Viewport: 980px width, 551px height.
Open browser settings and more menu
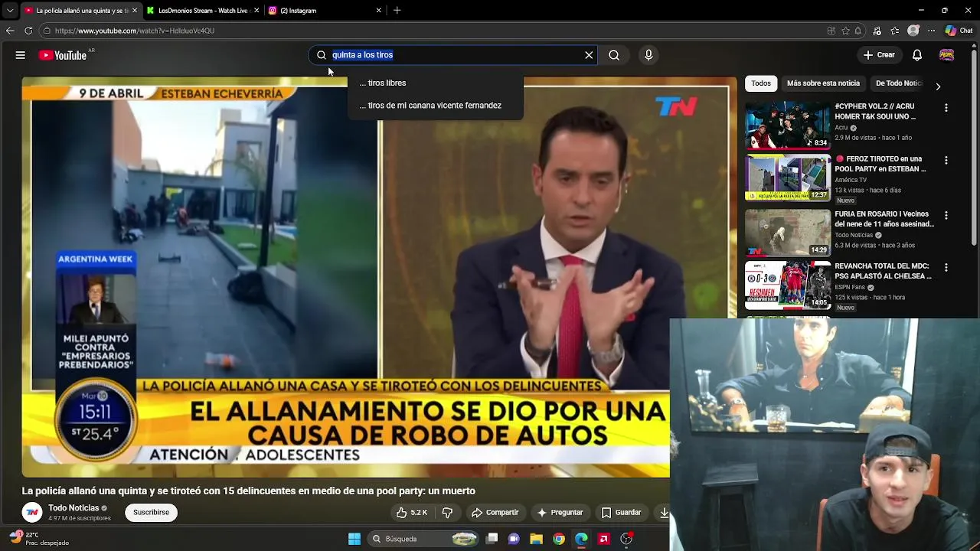[931, 31]
